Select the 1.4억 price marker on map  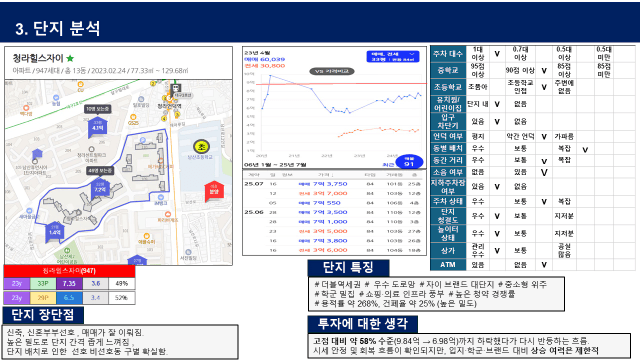click(x=55, y=232)
